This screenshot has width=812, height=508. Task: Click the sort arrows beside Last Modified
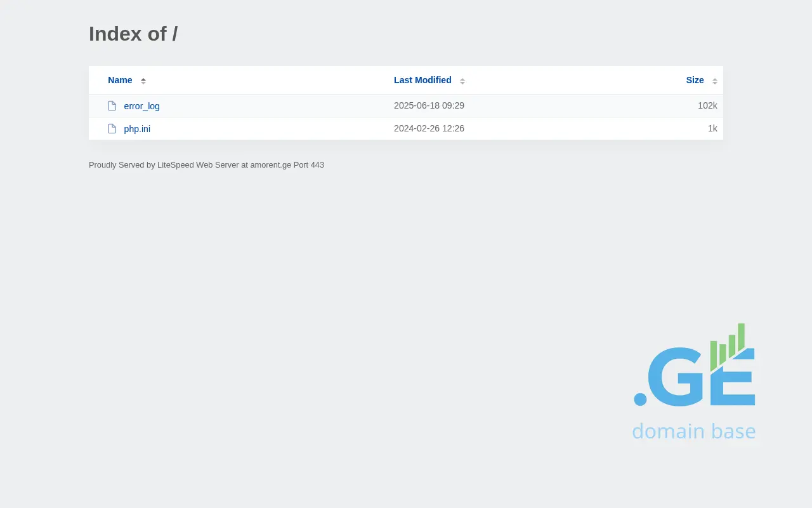pos(462,81)
